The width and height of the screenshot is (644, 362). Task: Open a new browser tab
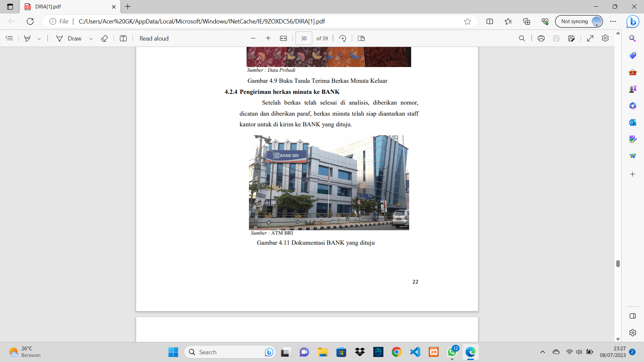[128, 7]
